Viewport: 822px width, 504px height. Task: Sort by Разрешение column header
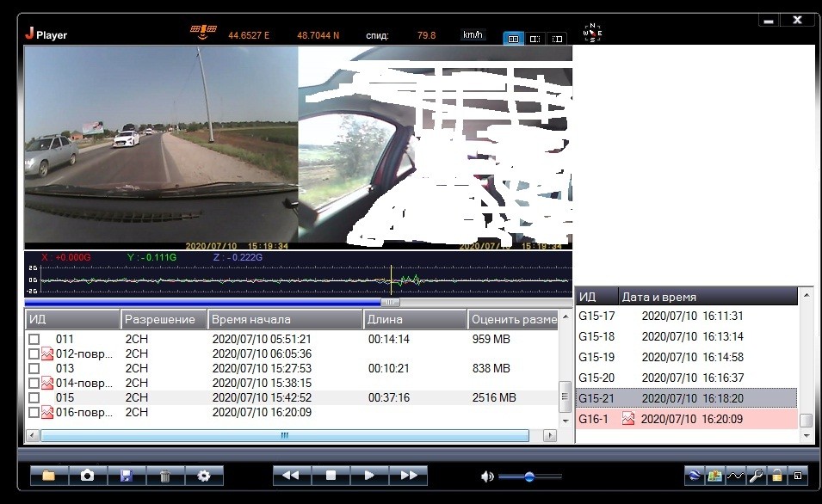pyautogui.click(x=164, y=319)
